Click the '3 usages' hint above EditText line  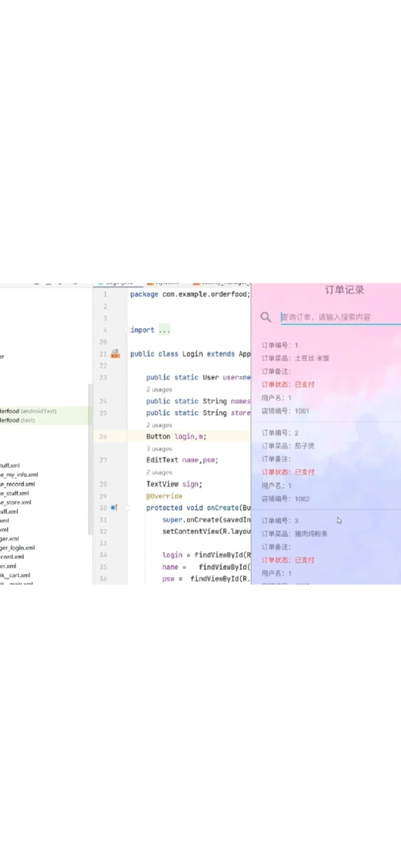tap(159, 448)
